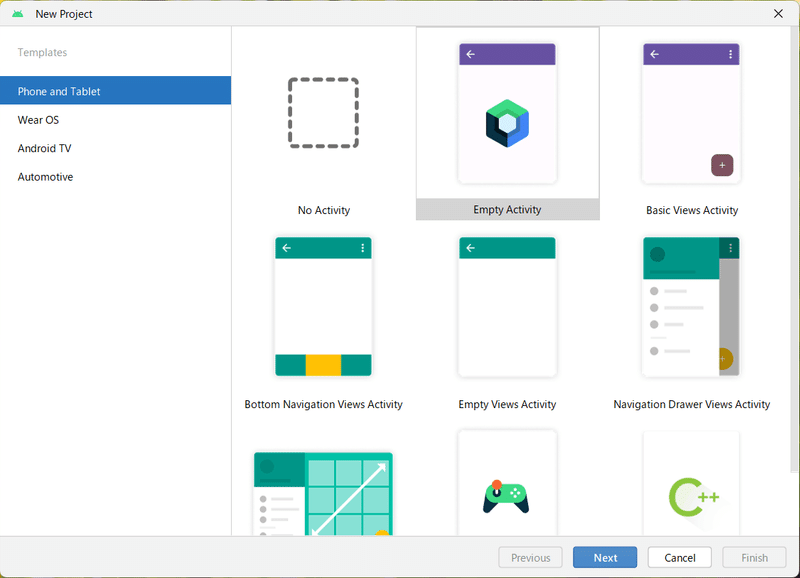Click the Previous button
This screenshot has height=578, width=800.
click(x=530, y=558)
